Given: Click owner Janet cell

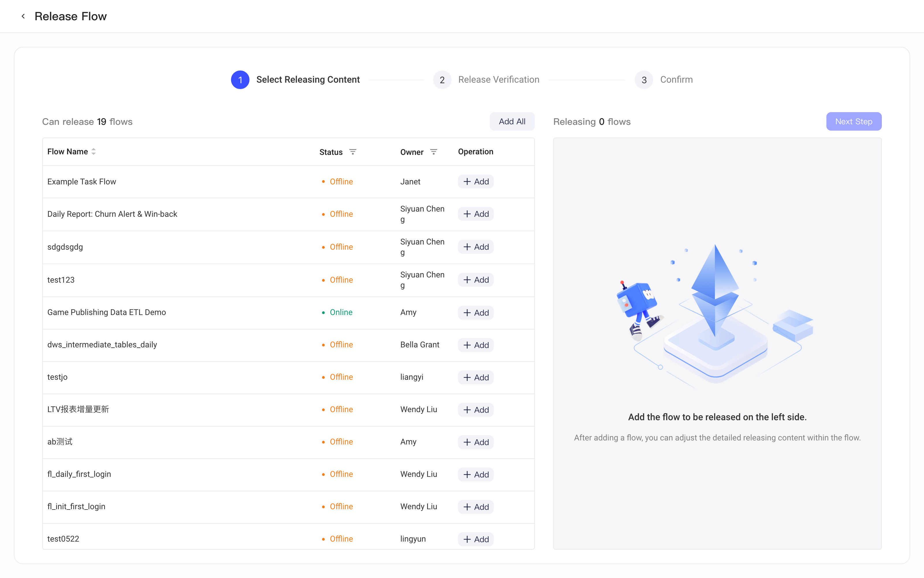Looking at the screenshot, I should coord(410,181).
